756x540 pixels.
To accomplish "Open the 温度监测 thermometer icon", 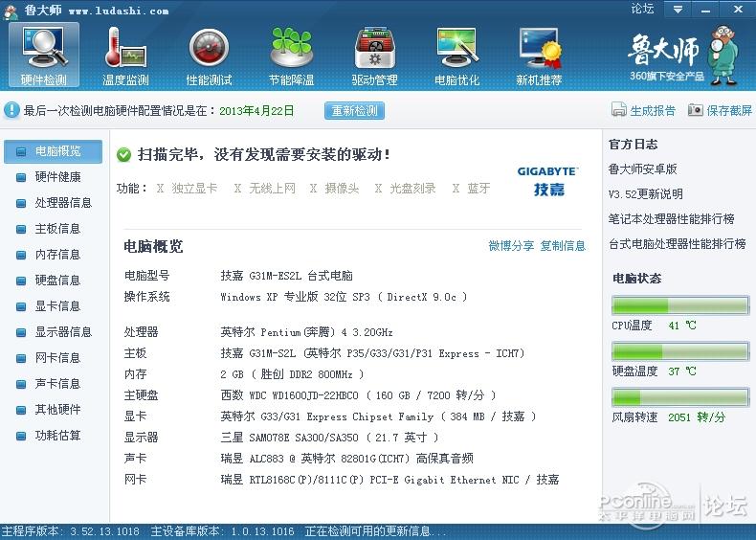I will click(125, 55).
